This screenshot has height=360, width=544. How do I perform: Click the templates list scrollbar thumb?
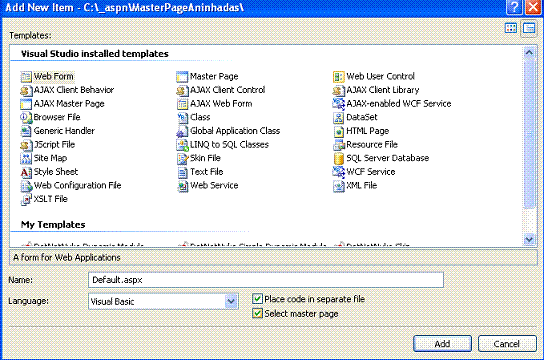pyautogui.click(x=529, y=134)
